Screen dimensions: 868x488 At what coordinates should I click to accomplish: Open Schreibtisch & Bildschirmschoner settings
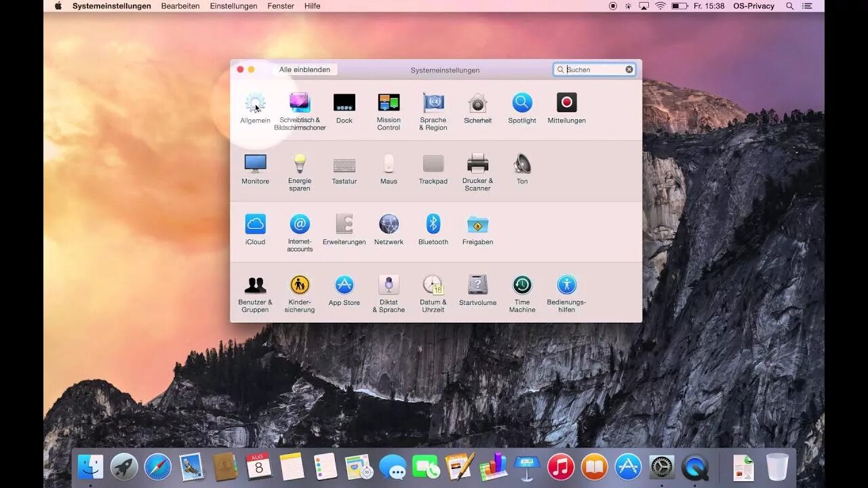(300, 112)
